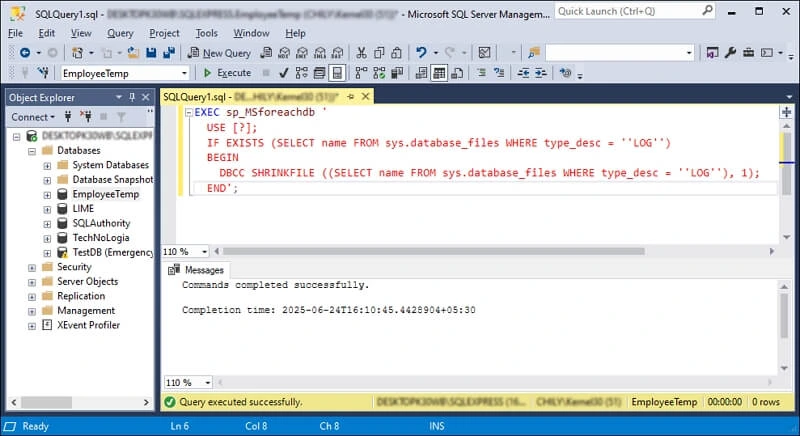Open the Tools menu
The height and width of the screenshot is (436, 800).
click(207, 33)
